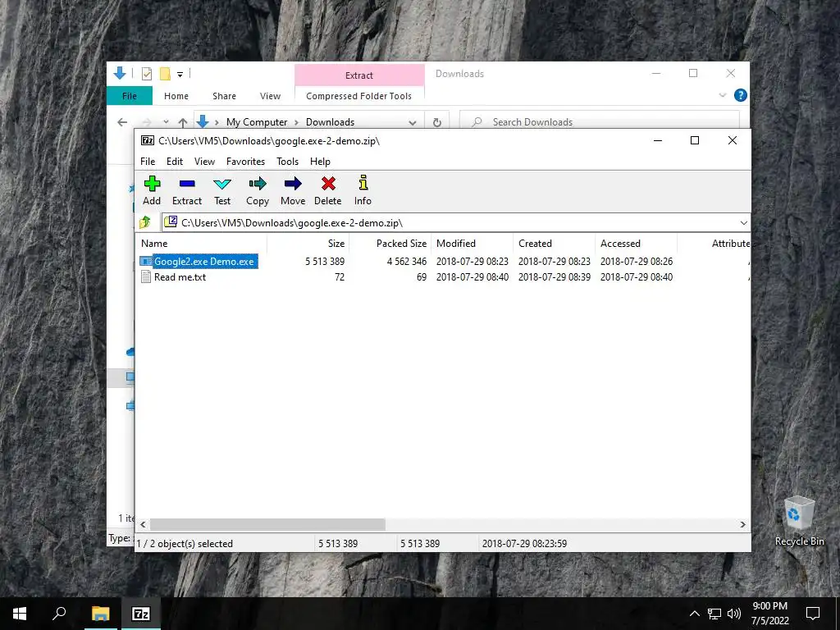Click the Explorer up-level arrow
This screenshot has width=840, height=630.
(183, 122)
